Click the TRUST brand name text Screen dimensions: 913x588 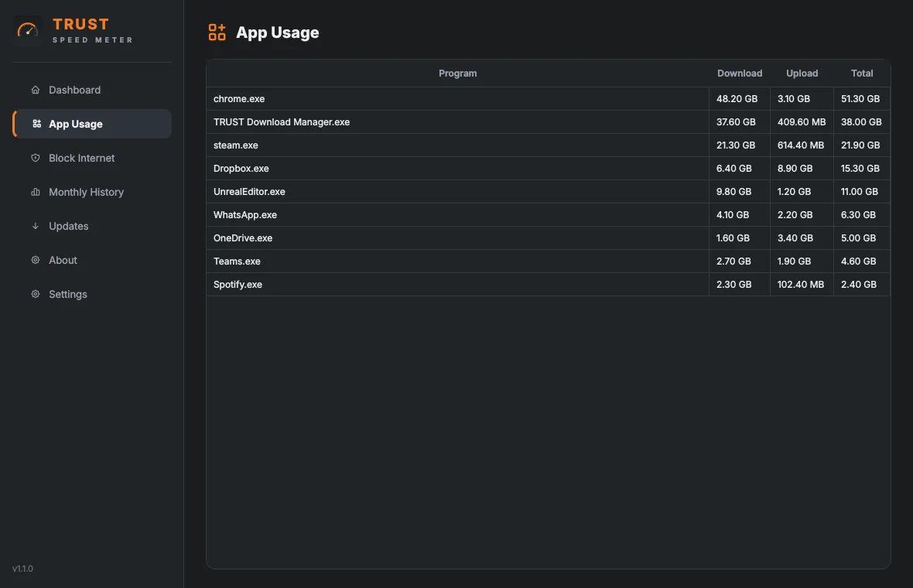click(81, 25)
